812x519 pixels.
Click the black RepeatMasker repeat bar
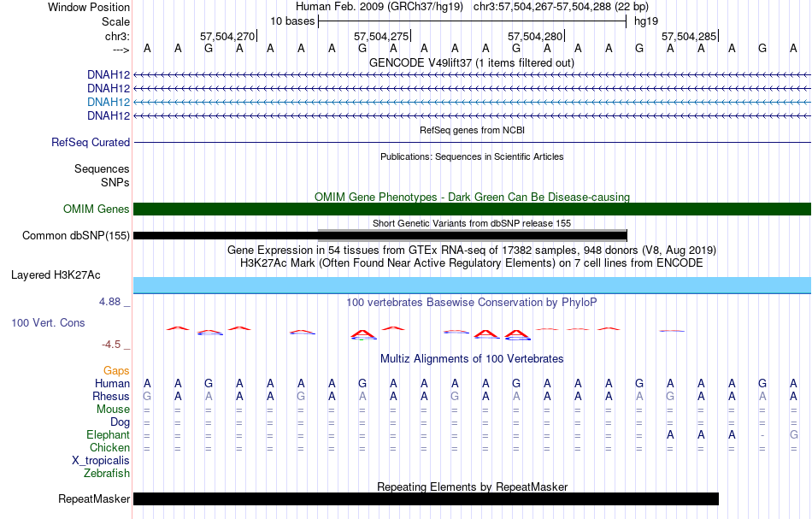426,498
